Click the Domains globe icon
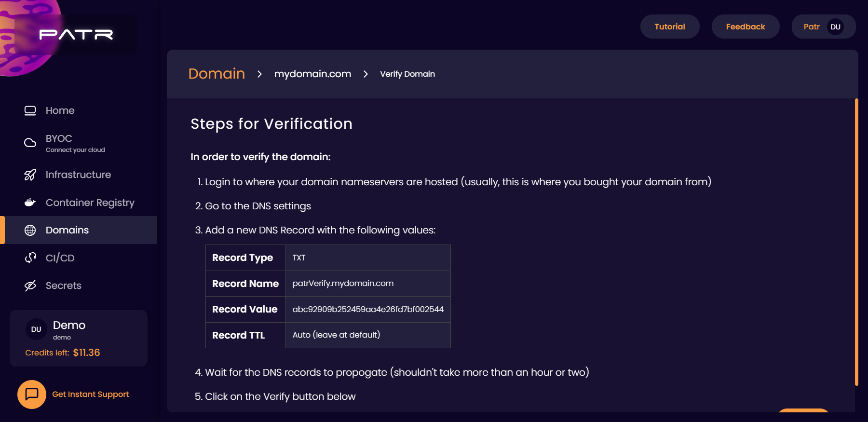This screenshot has height=422, width=868. [x=30, y=230]
